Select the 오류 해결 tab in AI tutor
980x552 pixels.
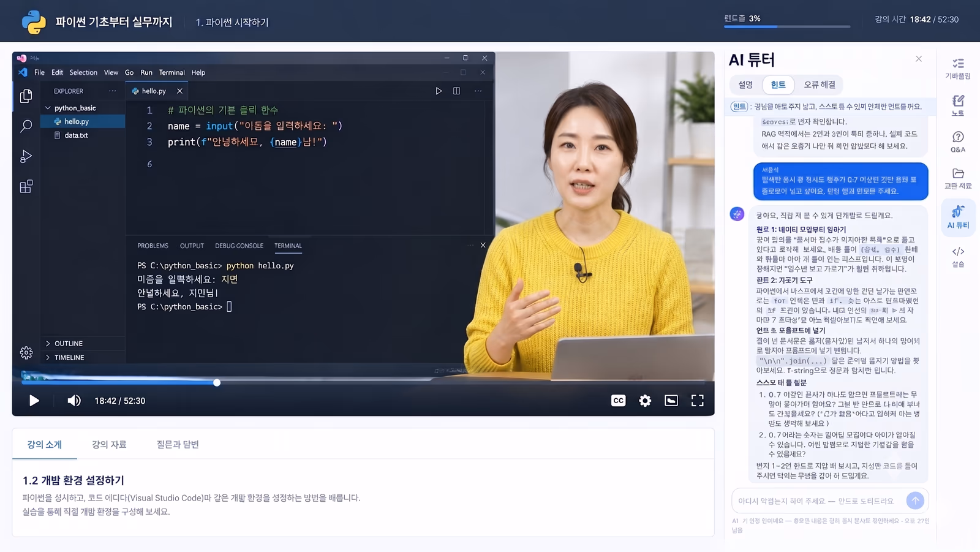(820, 85)
